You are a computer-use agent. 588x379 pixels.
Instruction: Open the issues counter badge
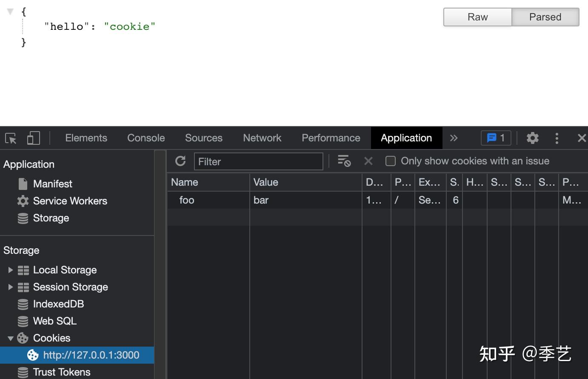pyautogui.click(x=496, y=138)
